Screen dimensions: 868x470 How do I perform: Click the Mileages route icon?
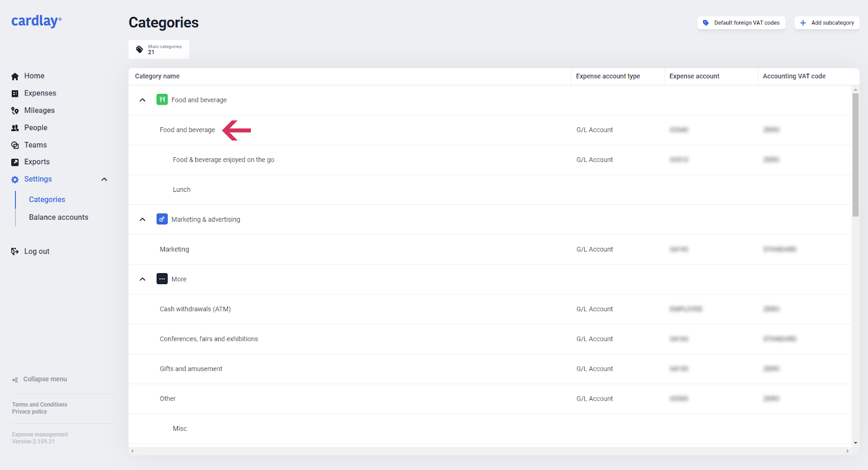point(15,111)
